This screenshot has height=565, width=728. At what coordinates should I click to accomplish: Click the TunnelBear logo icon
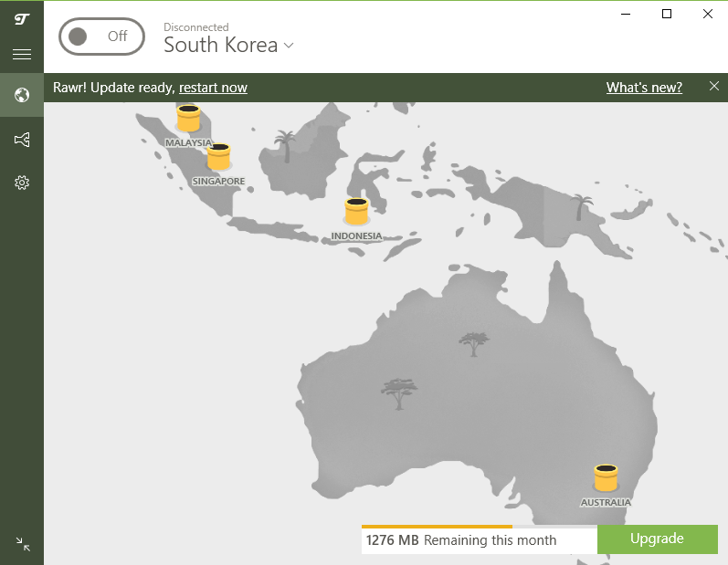click(x=22, y=19)
